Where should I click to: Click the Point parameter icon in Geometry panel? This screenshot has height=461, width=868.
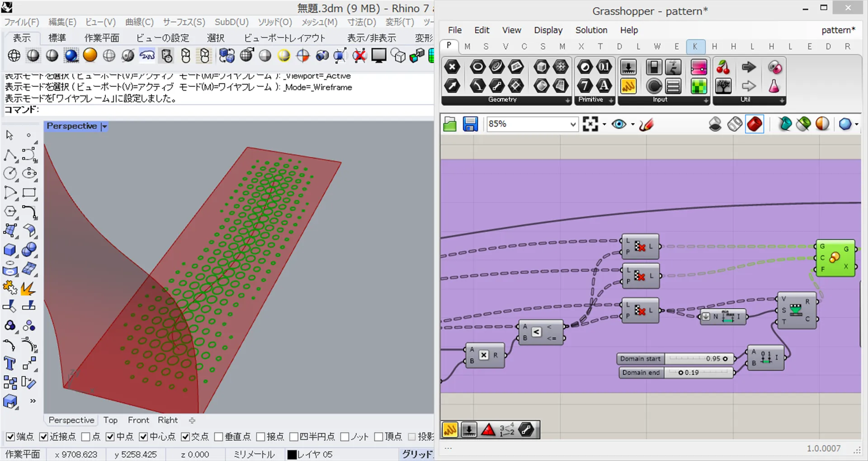[x=452, y=67]
